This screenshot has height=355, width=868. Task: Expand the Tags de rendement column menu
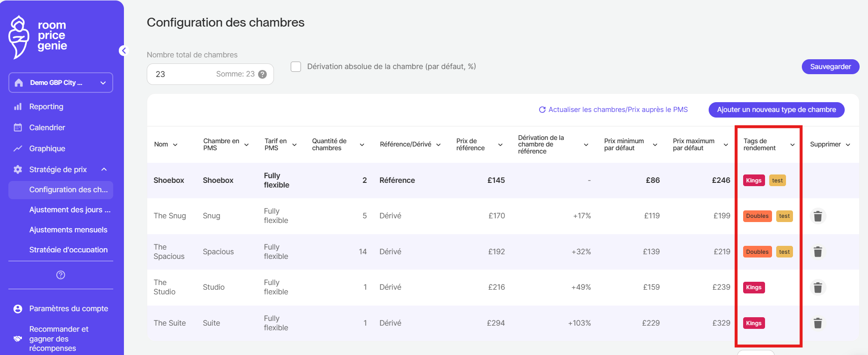[x=792, y=145]
